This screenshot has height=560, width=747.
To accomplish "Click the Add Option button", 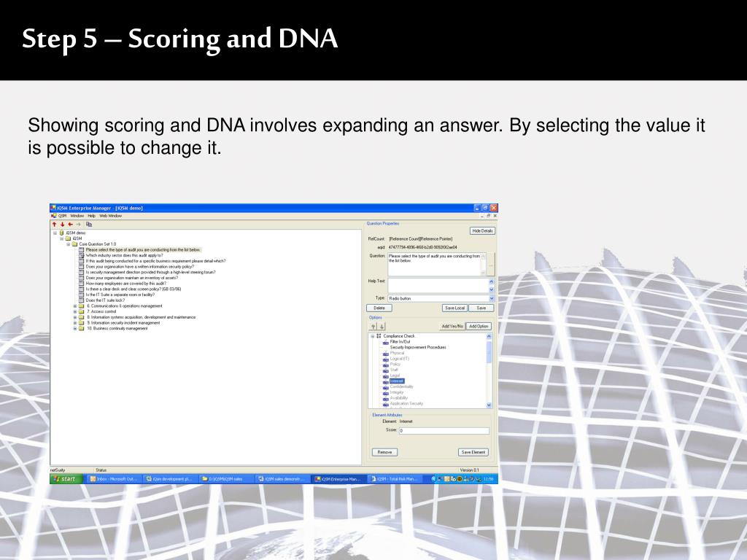I will pyautogui.click(x=479, y=327).
